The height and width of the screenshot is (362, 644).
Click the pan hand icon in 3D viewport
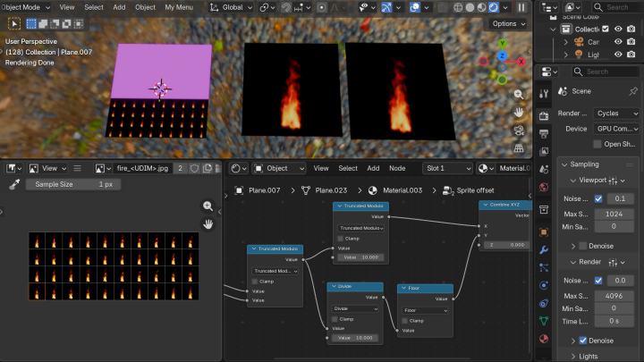519,112
